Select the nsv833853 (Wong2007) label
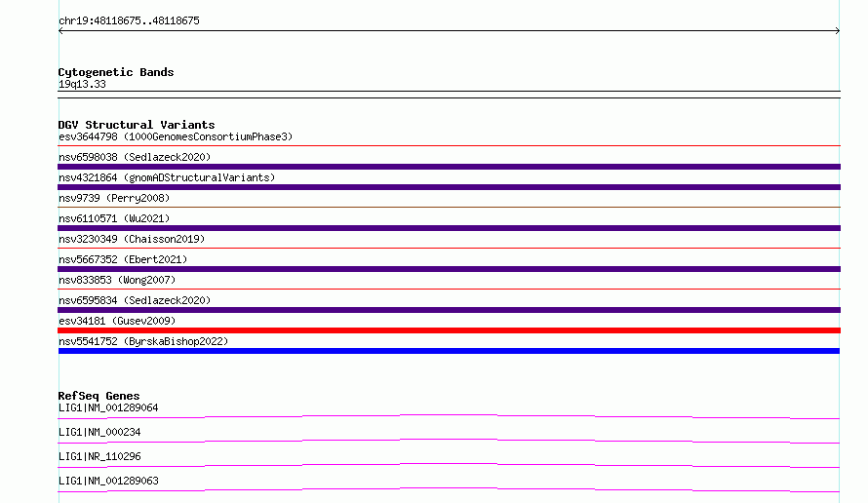The height and width of the screenshot is (503, 868). tap(117, 280)
